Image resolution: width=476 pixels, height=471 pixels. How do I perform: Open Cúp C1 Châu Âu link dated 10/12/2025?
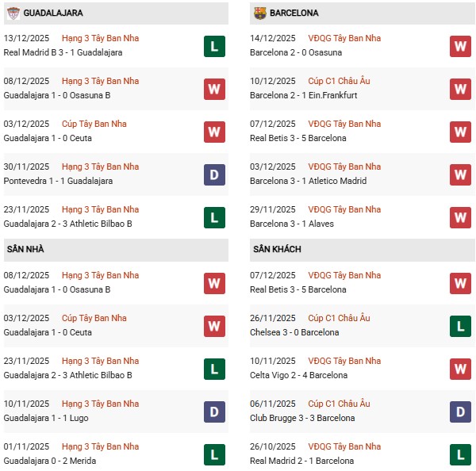[341, 81]
